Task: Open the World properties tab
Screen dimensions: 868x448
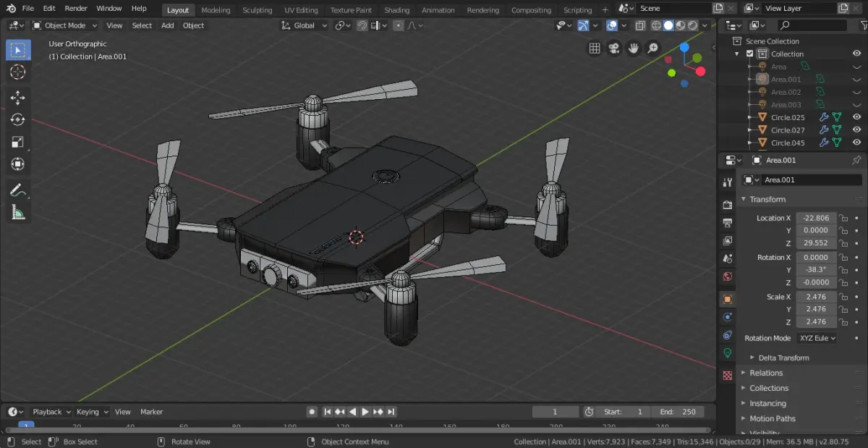Action: (x=728, y=276)
